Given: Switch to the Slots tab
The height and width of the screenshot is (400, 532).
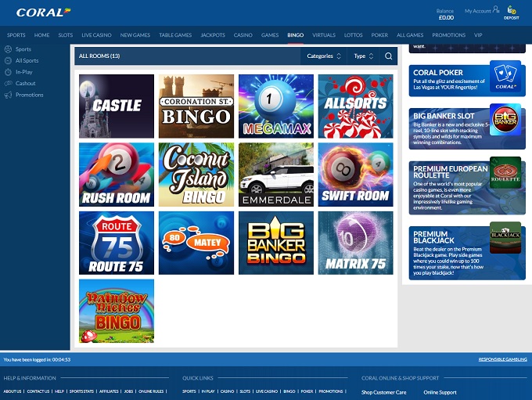Looking at the screenshot, I should (66, 35).
